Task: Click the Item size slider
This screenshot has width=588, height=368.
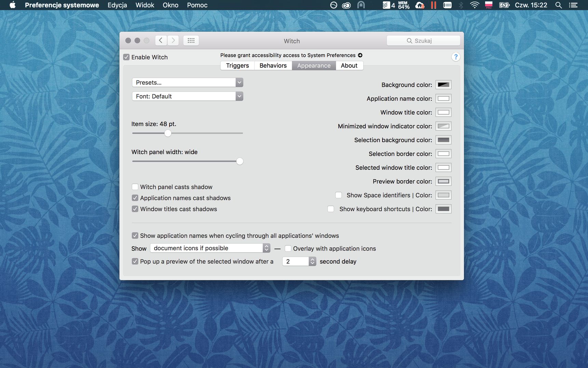Action: click(187, 133)
